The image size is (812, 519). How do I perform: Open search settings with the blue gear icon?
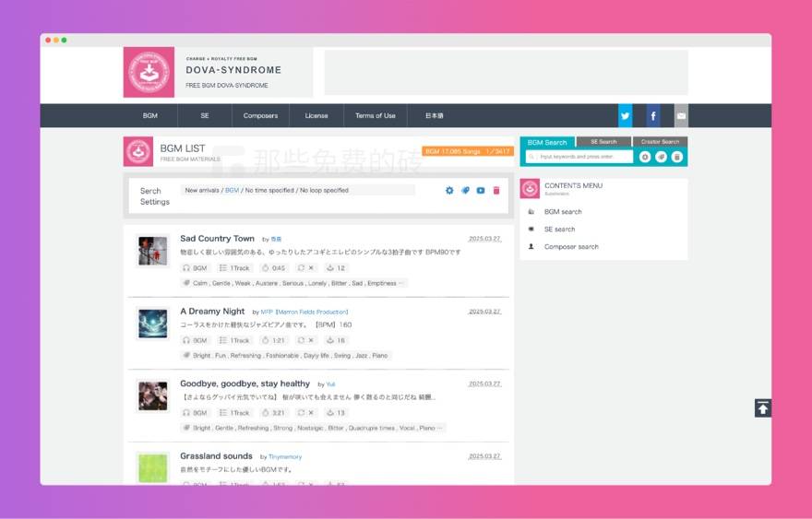pyautogui.click(x=449, y=191)
